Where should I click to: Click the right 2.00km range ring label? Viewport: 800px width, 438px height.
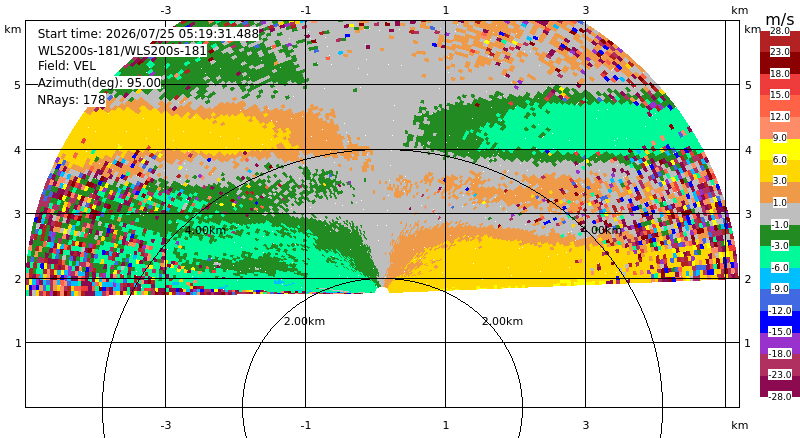(x=503, y=321)
